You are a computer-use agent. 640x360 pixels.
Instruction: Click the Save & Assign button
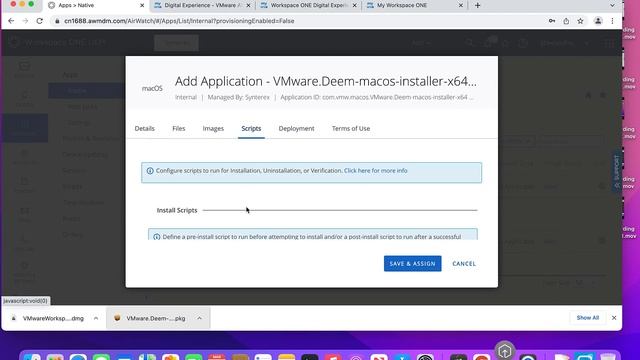[x=412, y=264]
